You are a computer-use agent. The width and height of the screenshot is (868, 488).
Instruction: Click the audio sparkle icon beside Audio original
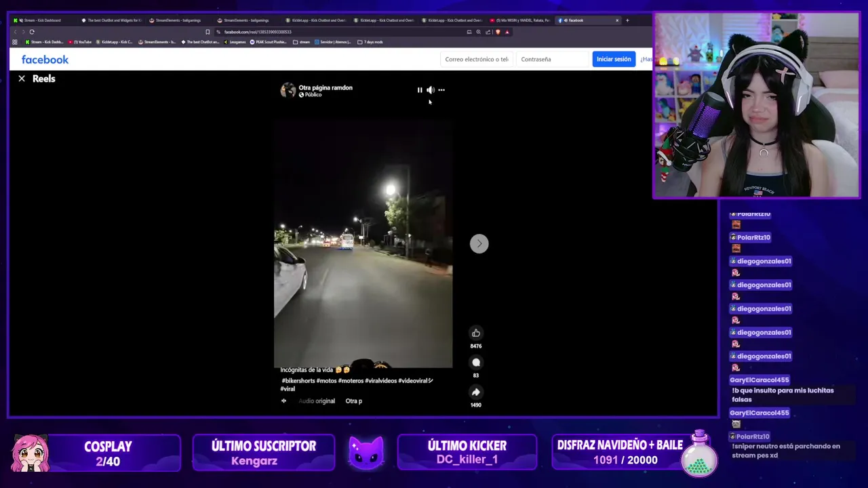pos(283,401)
